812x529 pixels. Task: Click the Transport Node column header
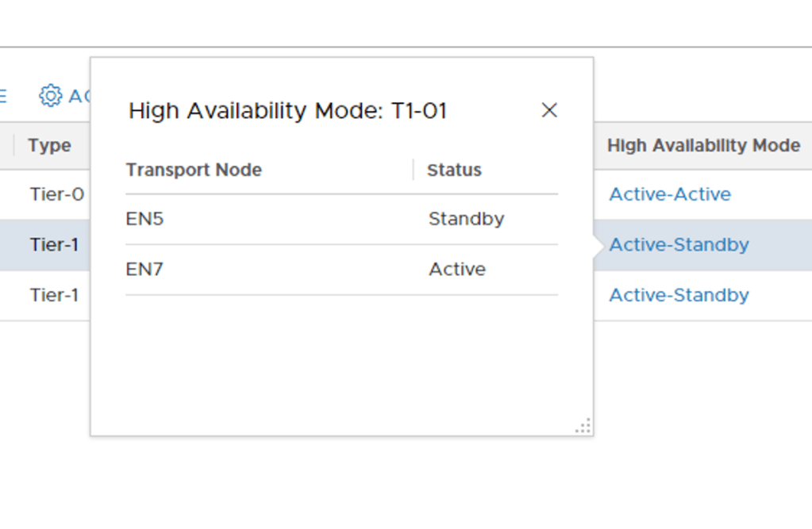[194, 170]
